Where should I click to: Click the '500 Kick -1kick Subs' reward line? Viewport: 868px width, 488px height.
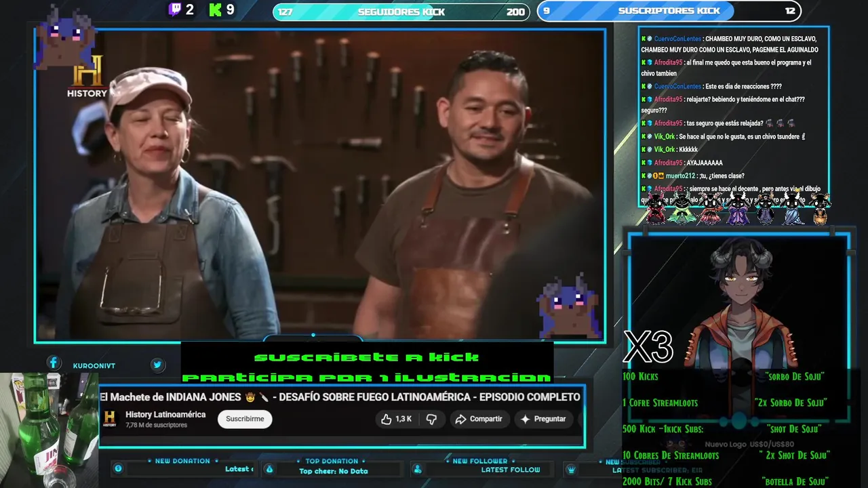coord(663,429)
